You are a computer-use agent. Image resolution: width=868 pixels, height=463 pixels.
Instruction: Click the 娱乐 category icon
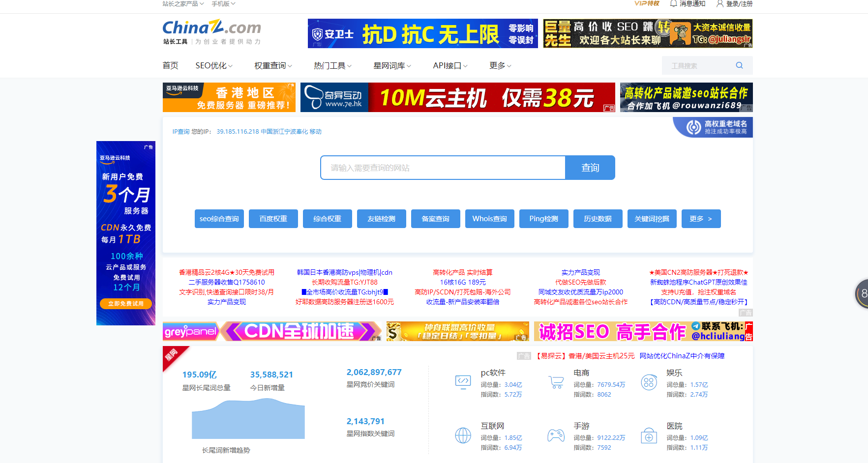649,382
